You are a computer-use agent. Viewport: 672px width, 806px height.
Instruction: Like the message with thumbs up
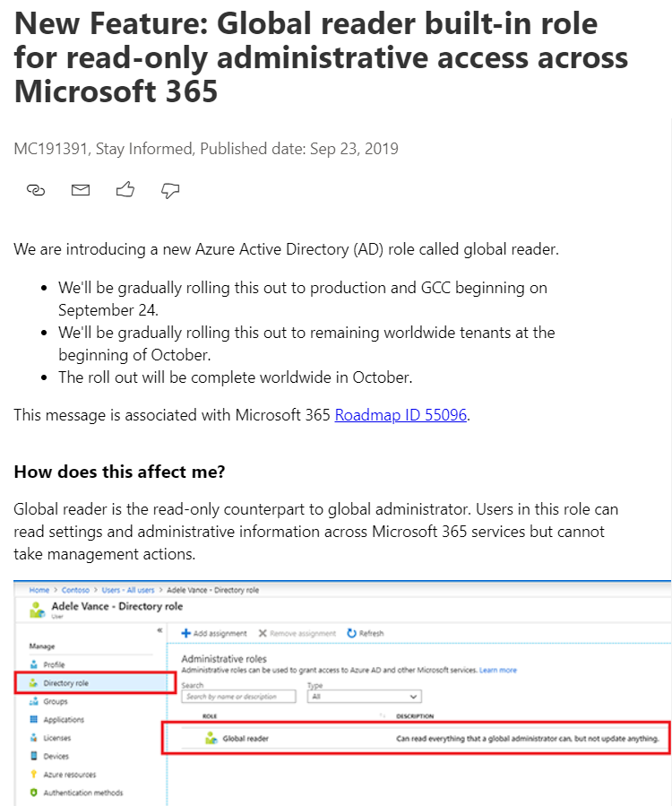point(125,190)
